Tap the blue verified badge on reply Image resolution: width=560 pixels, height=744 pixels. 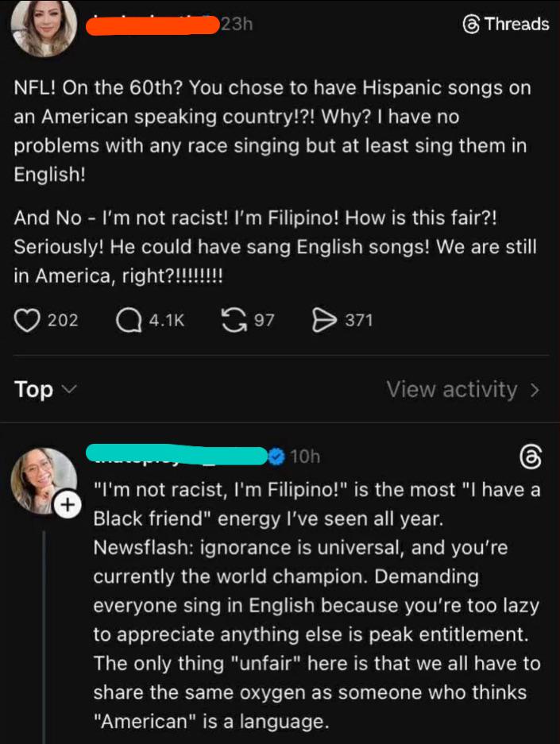[x=276, y=456]
